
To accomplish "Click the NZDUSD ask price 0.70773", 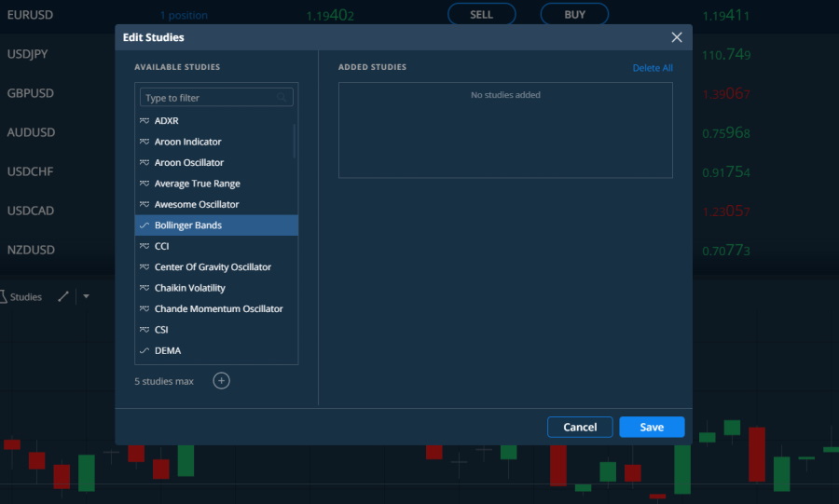I will coord(726,250).
